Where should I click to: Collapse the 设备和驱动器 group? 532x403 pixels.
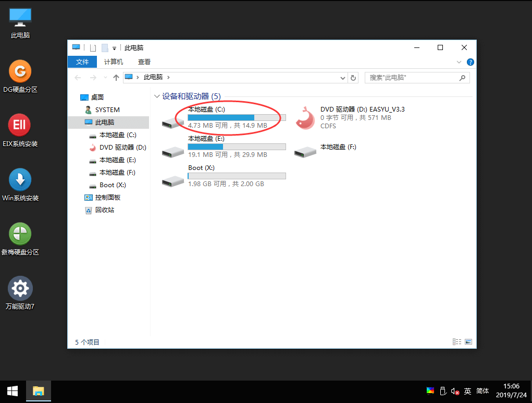(156, 96)
